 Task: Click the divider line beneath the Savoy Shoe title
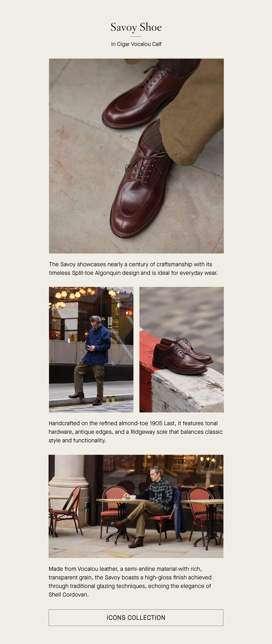(136, 37)
